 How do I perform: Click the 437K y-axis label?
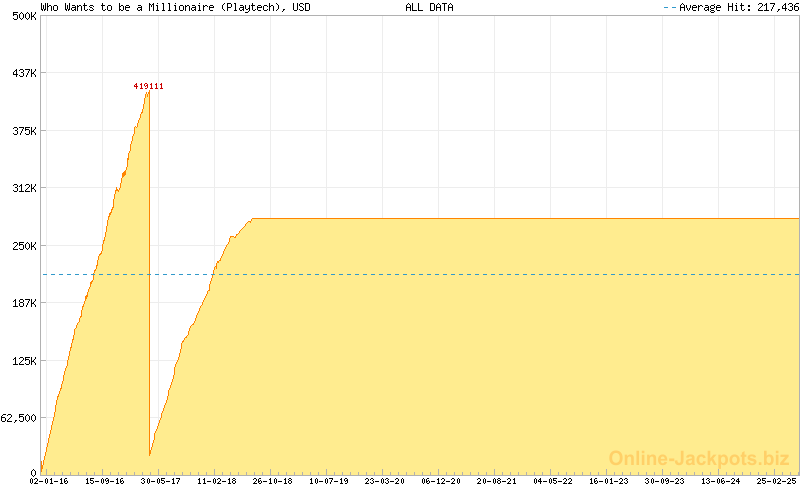23,73
